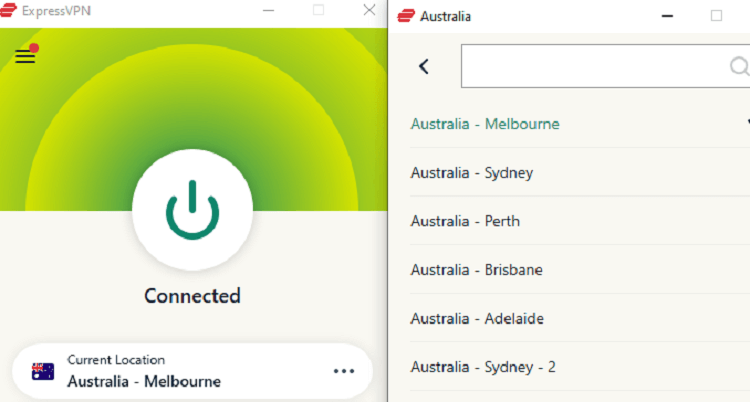Select Australia - Sydney - 2 location
Viewport: 750px width, 402px height.
coord(580,367)
